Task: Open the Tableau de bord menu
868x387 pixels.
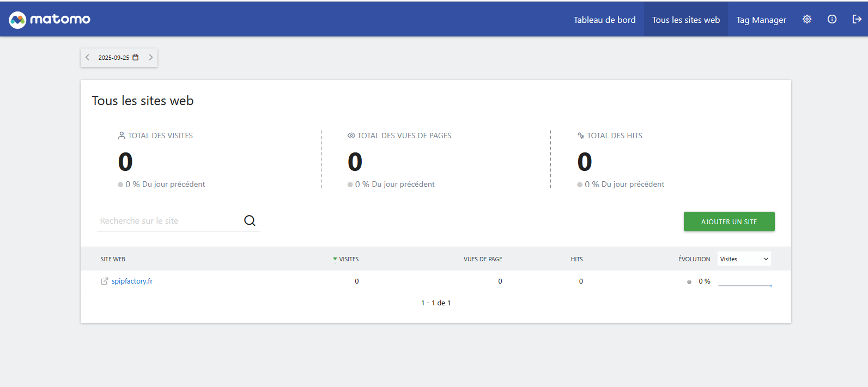Action: pyautogui.click(x=604, y=20)
